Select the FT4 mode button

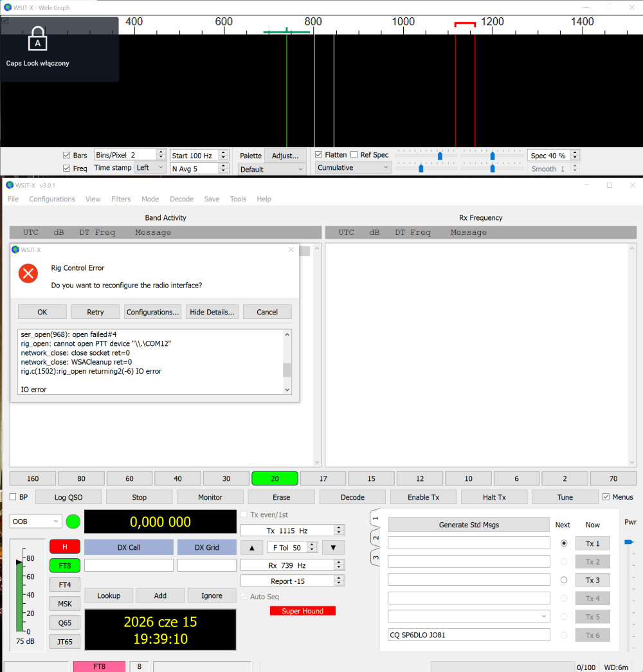(65, 585)
